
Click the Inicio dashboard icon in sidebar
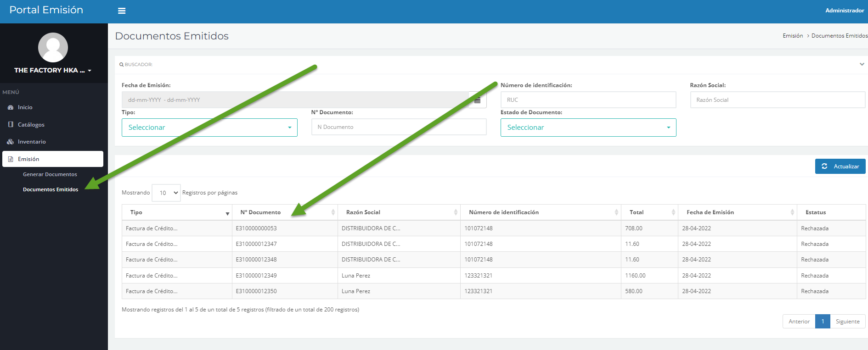11,107
